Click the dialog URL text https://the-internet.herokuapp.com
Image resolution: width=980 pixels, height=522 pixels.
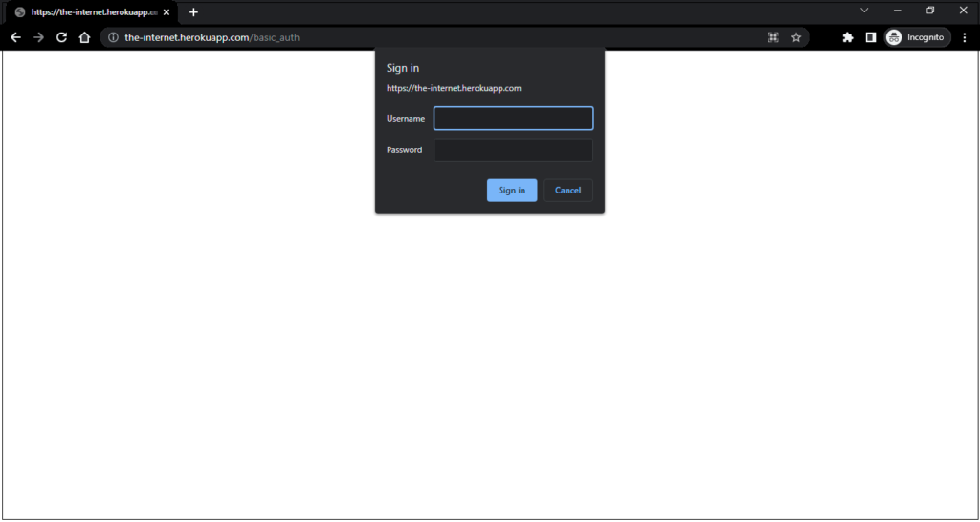pyautogui.click(x=454, y=88)
